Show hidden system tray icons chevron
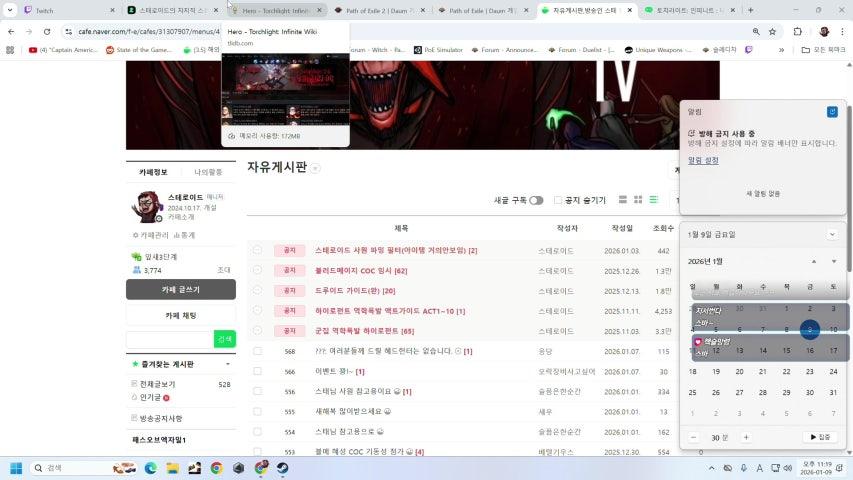 click(x=712, y=468)
